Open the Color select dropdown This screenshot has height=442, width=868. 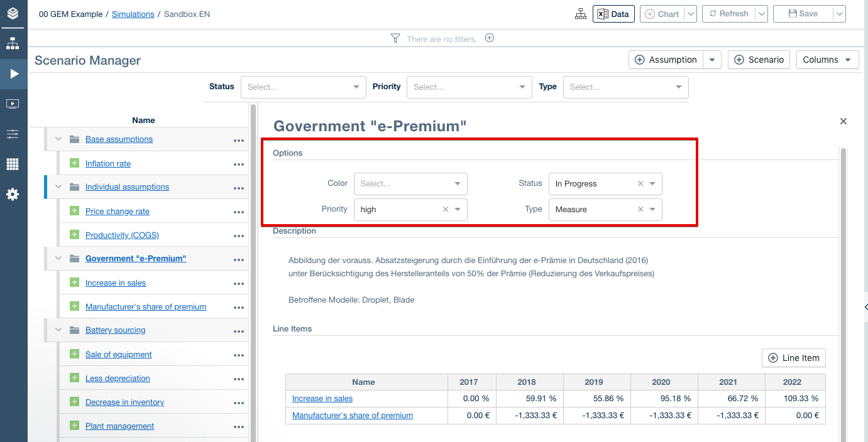tap(410, 184)
